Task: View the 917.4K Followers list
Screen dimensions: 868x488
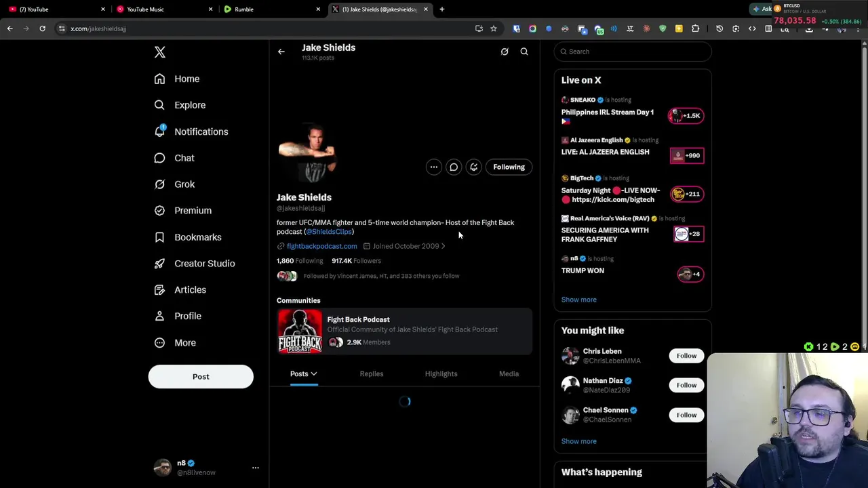Action: (x=356, y=261)
